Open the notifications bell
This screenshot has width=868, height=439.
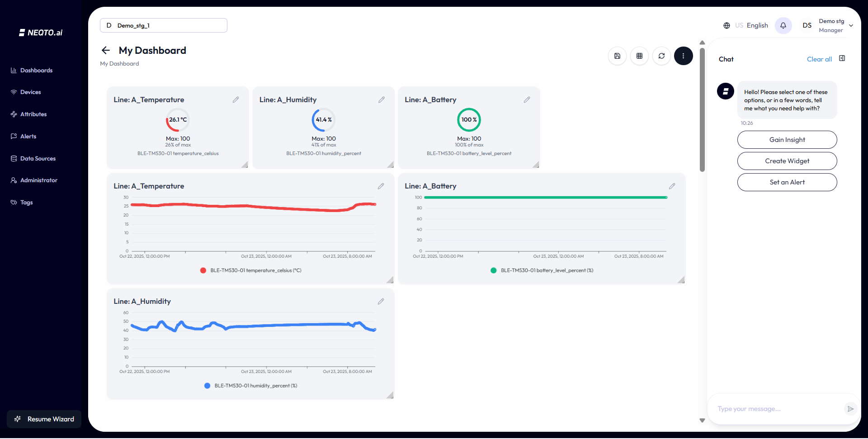pyautogui.click(x=783, y=25)
